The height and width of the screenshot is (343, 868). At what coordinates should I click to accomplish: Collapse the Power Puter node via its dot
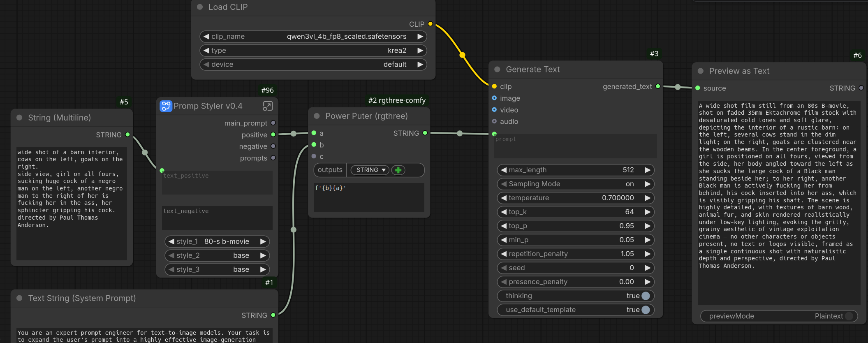pyautogui.click(x=317, y=116)
